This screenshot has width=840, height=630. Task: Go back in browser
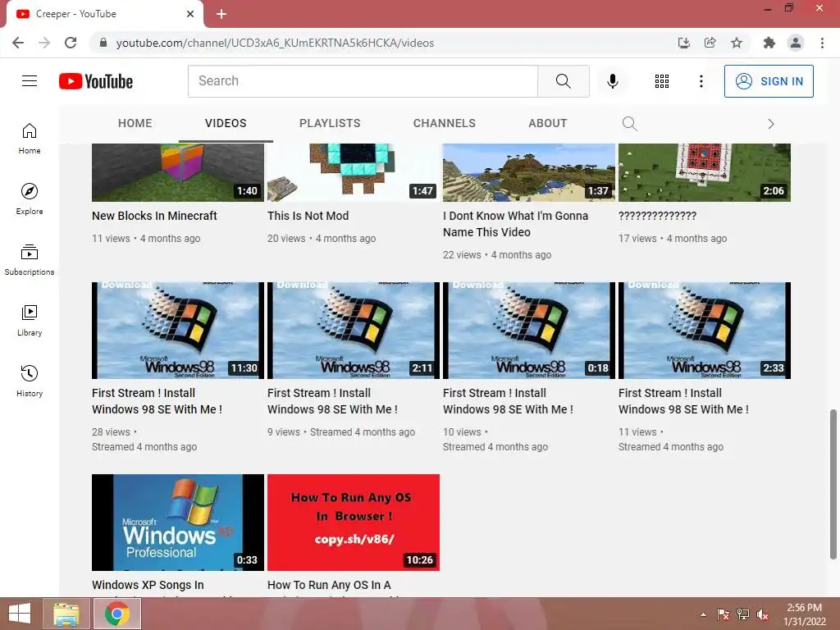(18, 43)
